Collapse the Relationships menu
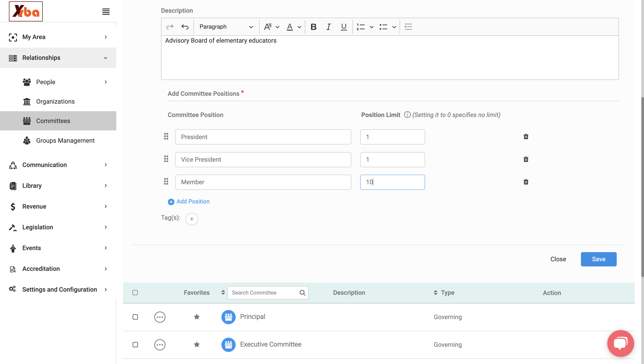 point(58,58)
